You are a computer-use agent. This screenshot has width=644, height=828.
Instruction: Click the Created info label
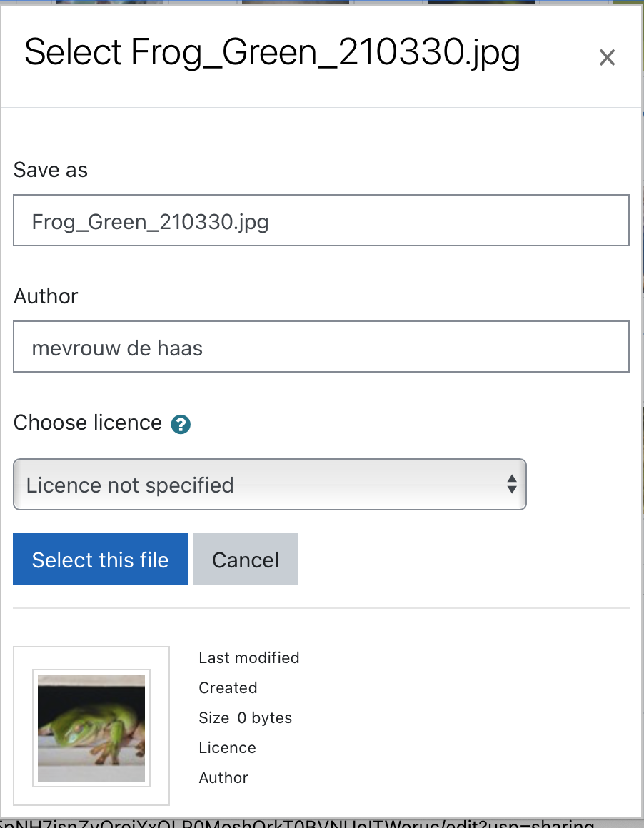pyautogui.click(x=228, y=687)
